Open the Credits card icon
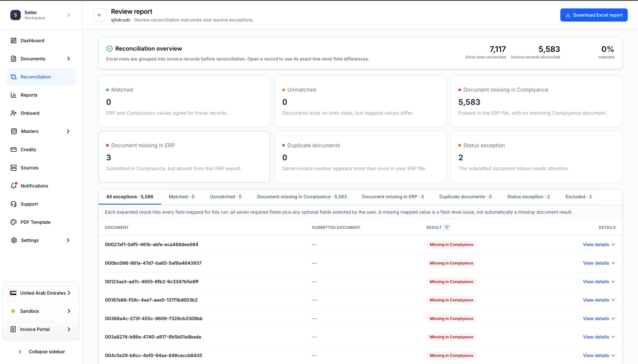 tap(14, 150)
